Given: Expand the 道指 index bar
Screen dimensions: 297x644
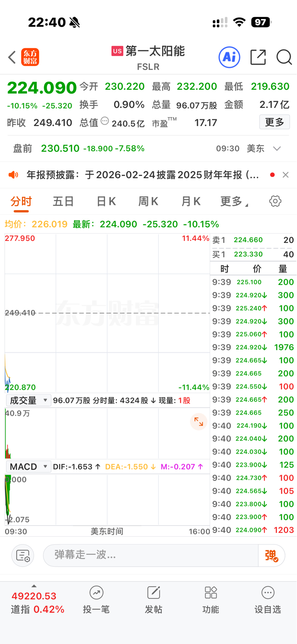Looking at the screenshot, I should click(34, 586).
